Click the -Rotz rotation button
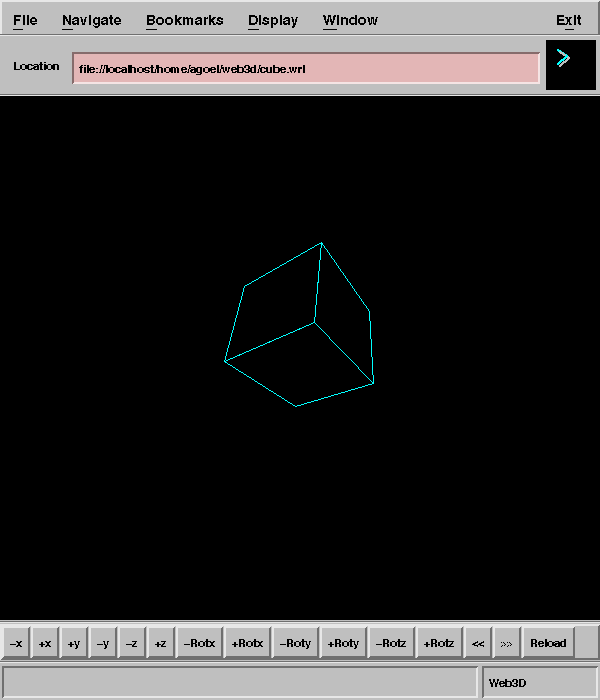This screenshot has height=700, width=600. click(x=391, y=643)
